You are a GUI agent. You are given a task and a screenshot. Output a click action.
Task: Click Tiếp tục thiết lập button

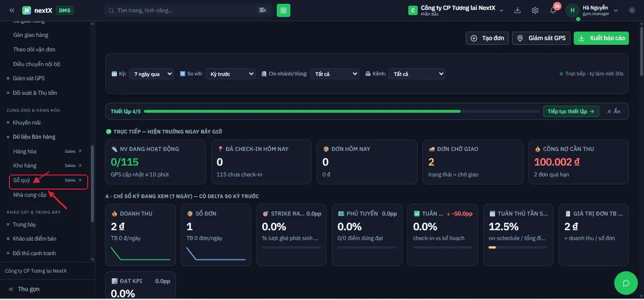(x=571, y=111)
